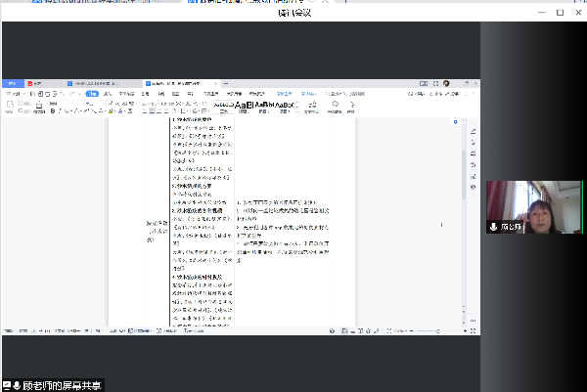The image size is (587, 392).
Task: Adjust the zoom slider in status bar
Action: pos(437,331)
